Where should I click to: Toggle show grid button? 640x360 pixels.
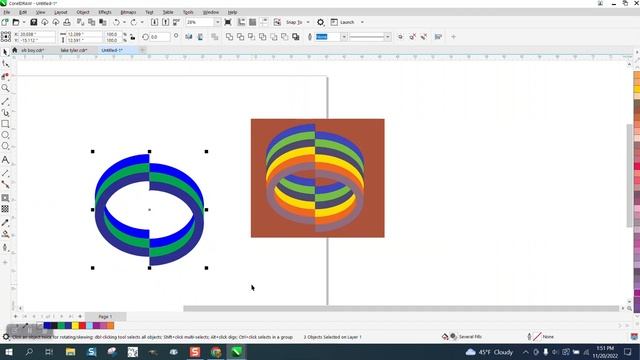click(253, 22)
